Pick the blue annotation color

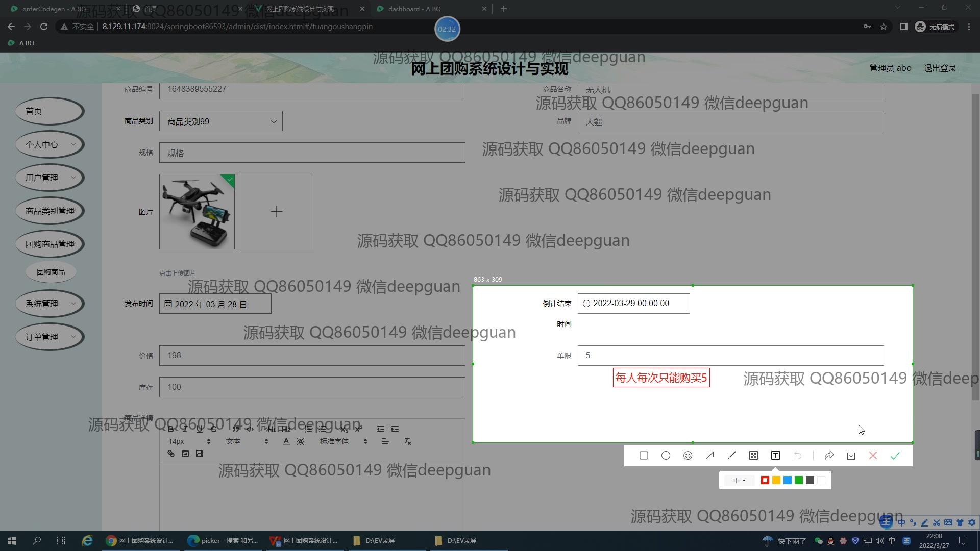point(787,480)
